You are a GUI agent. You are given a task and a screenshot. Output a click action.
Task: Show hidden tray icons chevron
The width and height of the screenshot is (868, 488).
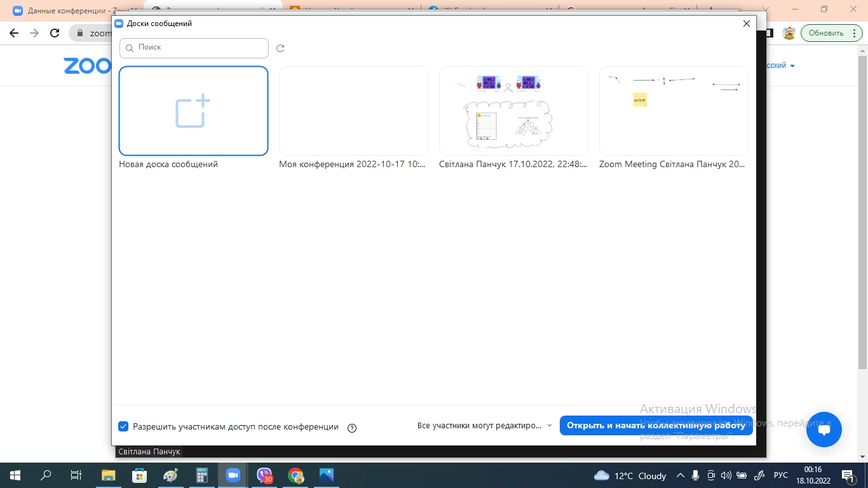click(681, 475)
